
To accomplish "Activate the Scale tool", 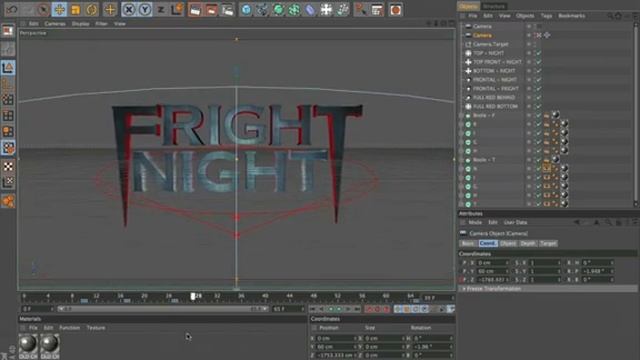I will pos(76,9).
